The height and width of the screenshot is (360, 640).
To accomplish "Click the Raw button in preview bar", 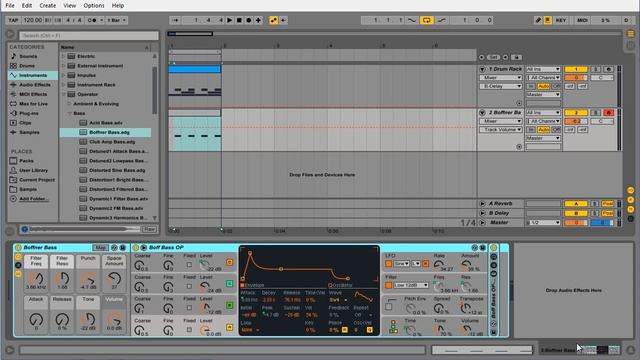I will (149, 229).
